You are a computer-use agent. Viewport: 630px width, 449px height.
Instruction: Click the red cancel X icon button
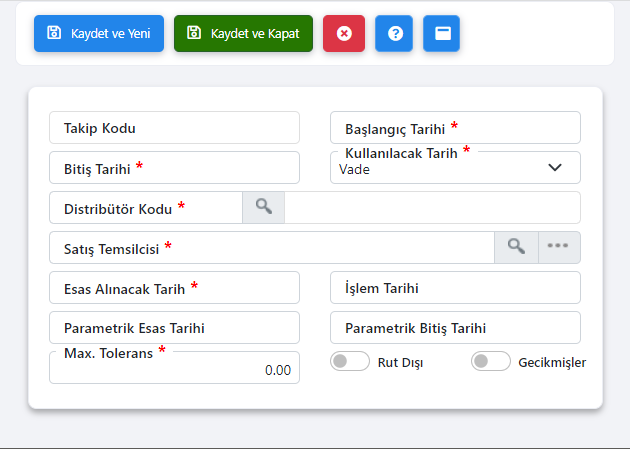click(344, 33)
